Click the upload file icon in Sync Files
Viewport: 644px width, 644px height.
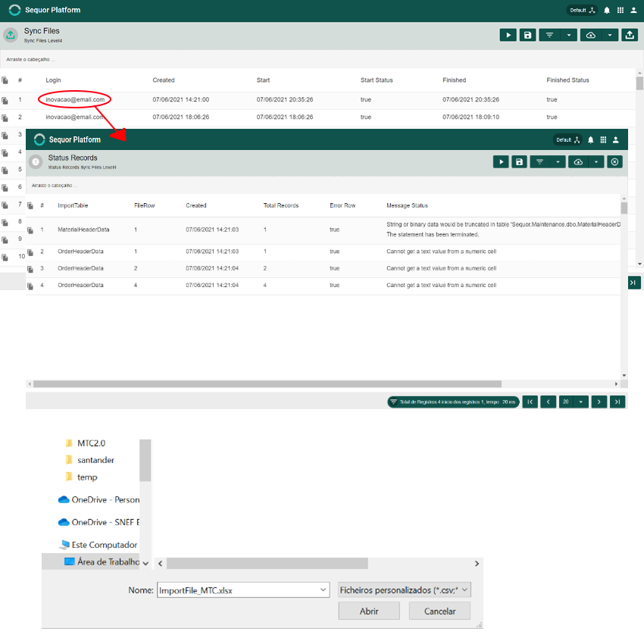pyautogui.click(x=630, y=35)
